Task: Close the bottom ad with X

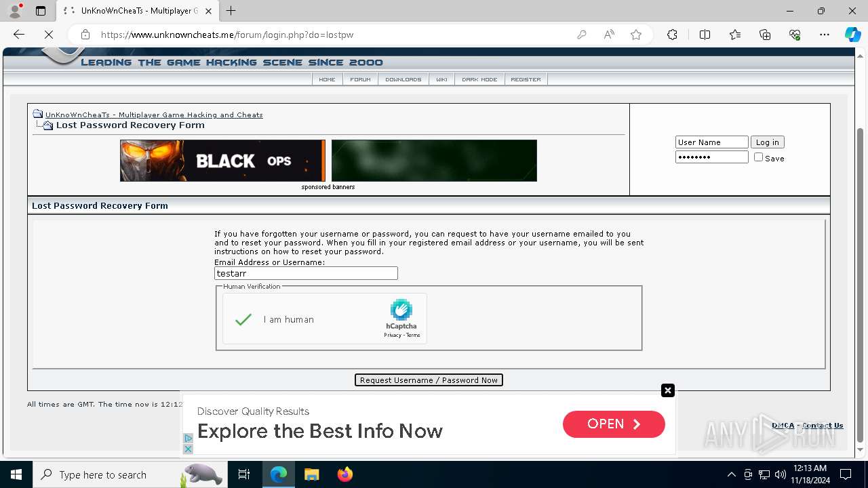Action: [x=668, y=390]
